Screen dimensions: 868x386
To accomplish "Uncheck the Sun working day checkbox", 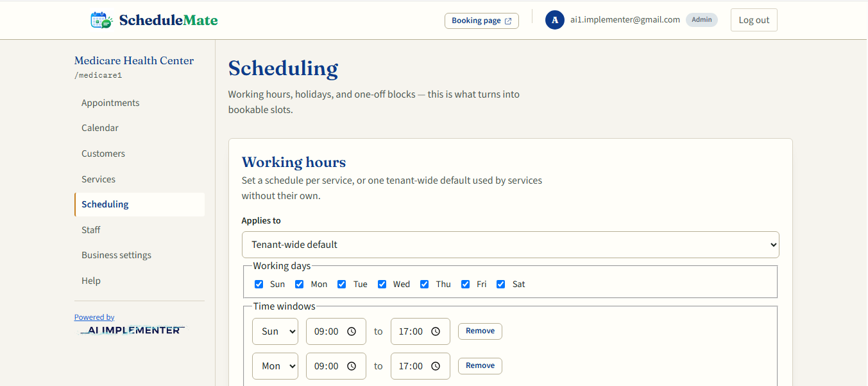I will [259, 284].
